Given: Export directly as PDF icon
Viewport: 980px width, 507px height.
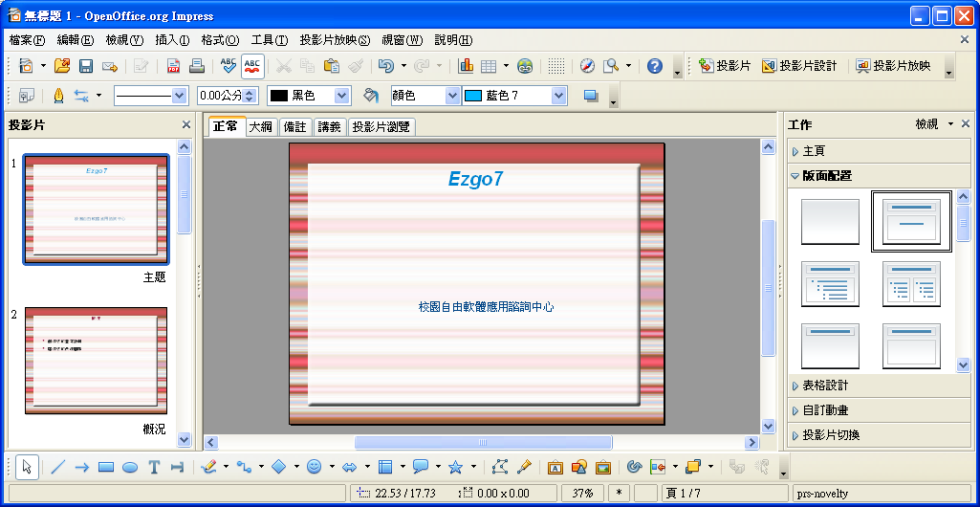Looking at the screenshot, I should (x=174, y=66).
